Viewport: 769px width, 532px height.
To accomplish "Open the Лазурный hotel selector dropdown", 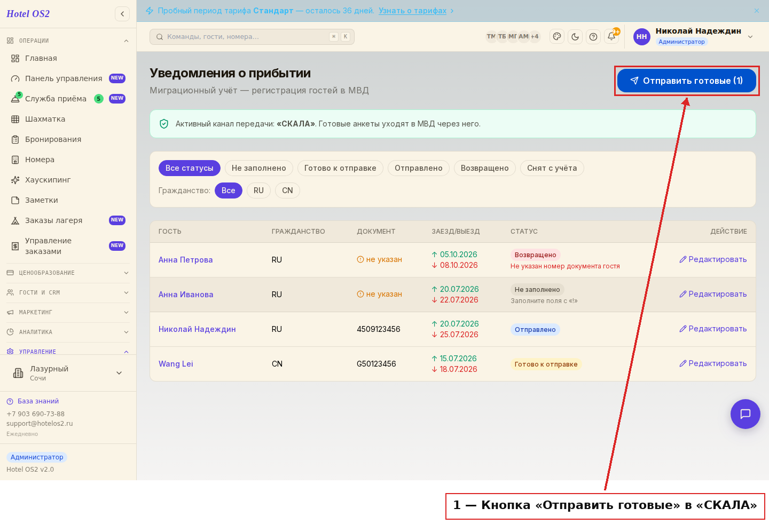I will pyautogui.click(x=68, y=373).
